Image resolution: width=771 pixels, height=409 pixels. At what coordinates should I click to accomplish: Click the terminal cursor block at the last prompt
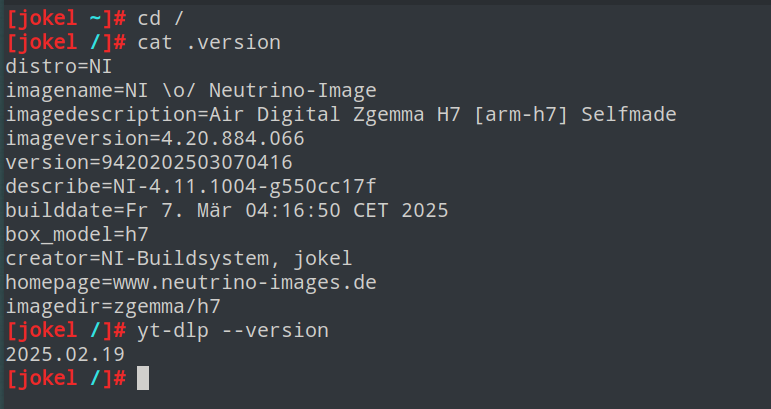[142, 378]
